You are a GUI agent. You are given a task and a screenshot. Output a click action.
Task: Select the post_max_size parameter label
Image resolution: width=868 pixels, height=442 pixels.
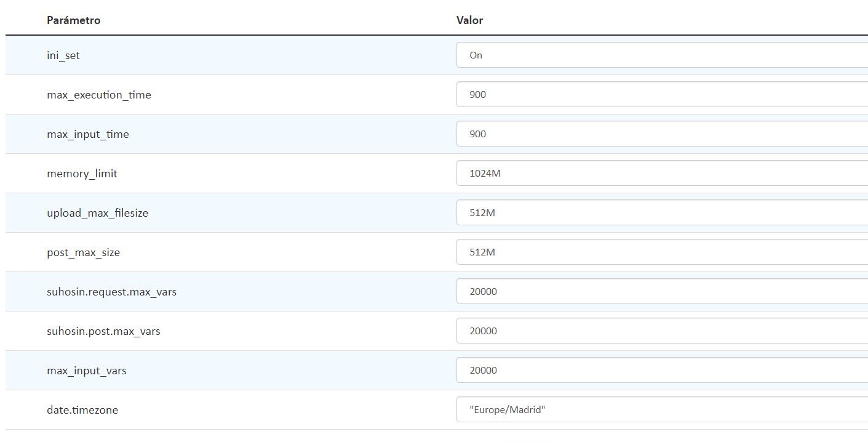point(84,252)
